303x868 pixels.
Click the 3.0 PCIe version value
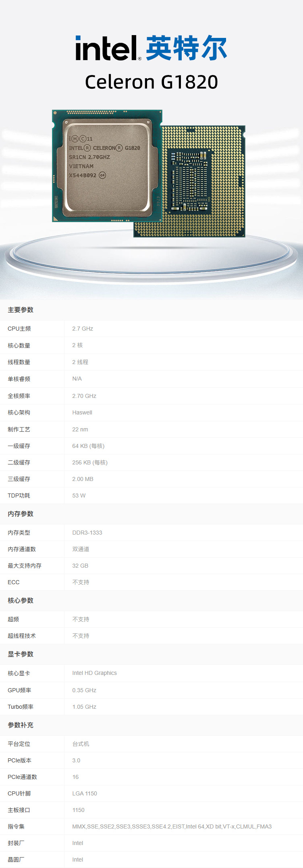76,760
